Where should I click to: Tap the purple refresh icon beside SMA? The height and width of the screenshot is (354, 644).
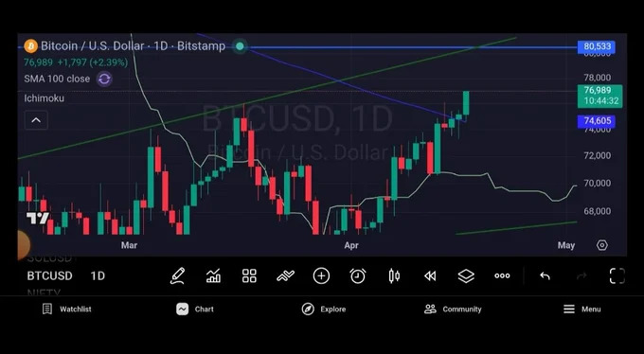[x=104, y=79]
